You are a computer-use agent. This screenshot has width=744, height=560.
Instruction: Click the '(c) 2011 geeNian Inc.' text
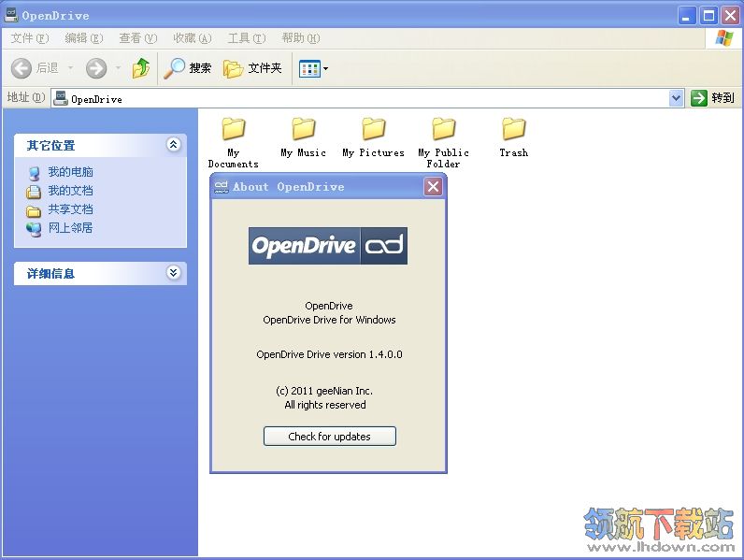pyautogui.click(x=324, y=391)
